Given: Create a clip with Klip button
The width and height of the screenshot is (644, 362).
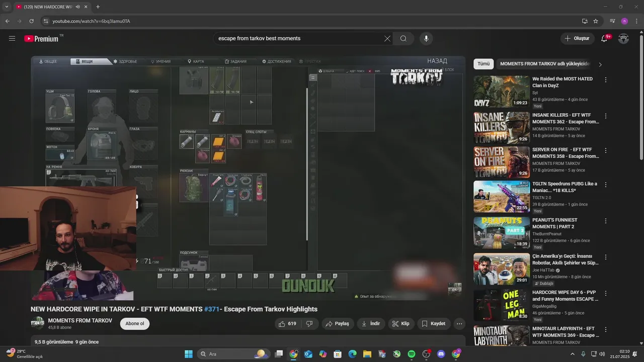Looking at the screenshot, I should tap(401, 324).
